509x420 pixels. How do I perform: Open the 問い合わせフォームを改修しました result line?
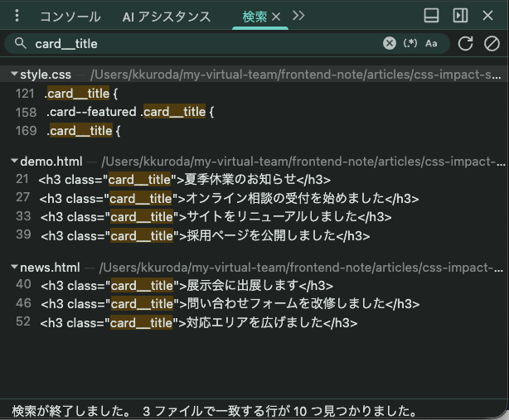[254, 304]
